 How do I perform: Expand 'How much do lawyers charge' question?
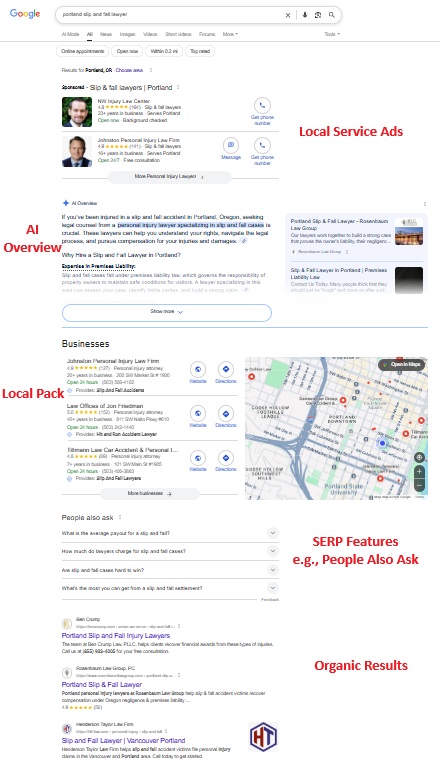[x=170, y=551]
